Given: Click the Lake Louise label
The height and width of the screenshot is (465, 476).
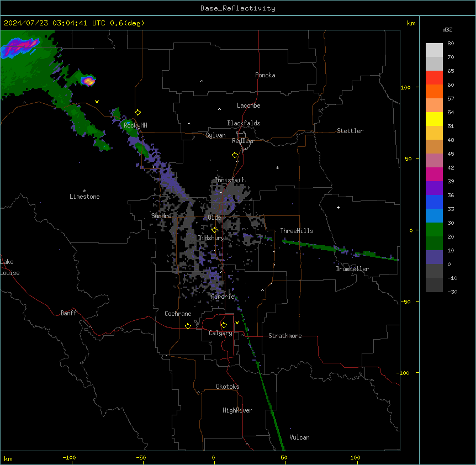Looking at the screenshot, I should [10, 267].
